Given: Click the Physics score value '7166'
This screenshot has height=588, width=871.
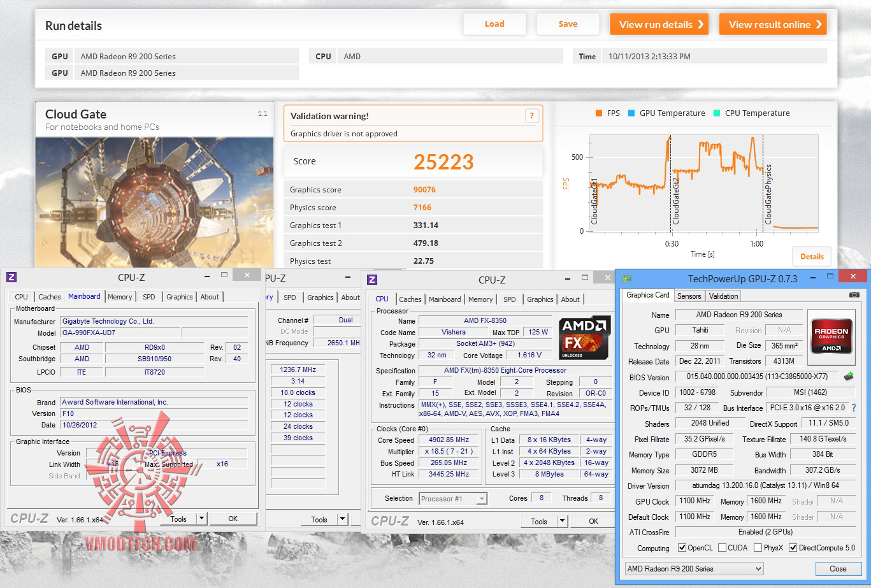Looking at the screenshot, I should point(422,208).
